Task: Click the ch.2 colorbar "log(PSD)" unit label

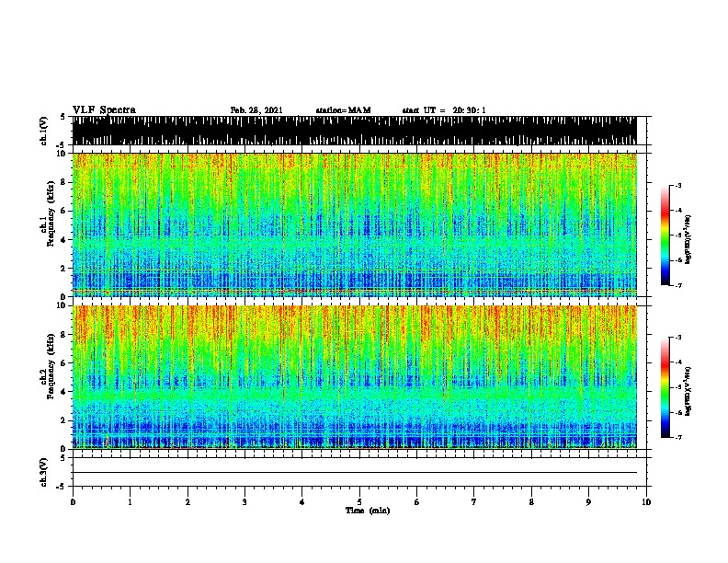Action: coord(688,391)
